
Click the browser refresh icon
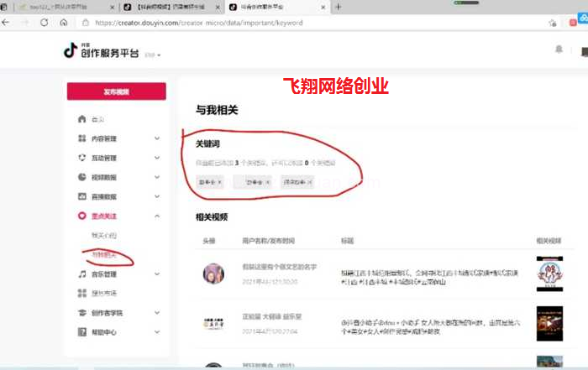click(x=45, y=23)
